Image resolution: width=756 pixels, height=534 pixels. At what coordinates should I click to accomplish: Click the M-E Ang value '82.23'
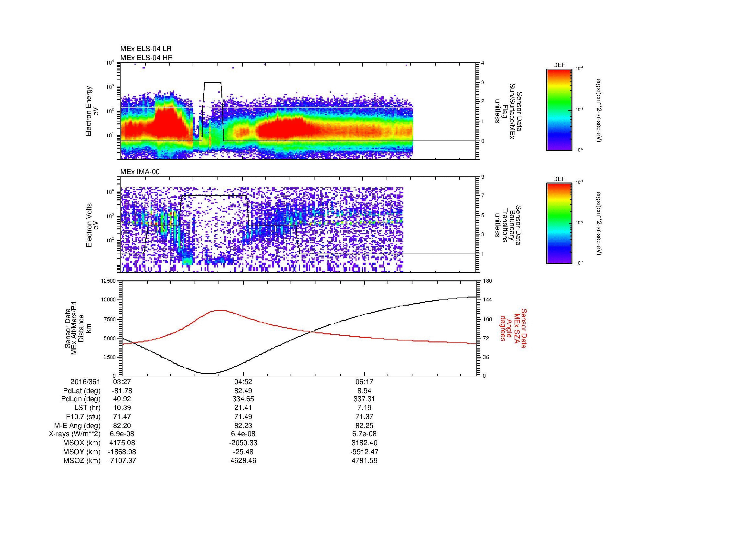pos(243,426)
